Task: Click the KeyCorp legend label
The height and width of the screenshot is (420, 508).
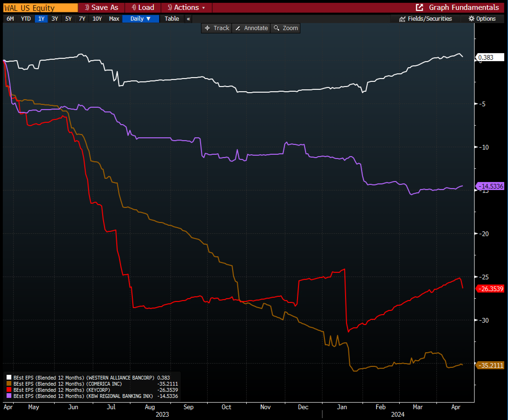Action: point(62,390)
